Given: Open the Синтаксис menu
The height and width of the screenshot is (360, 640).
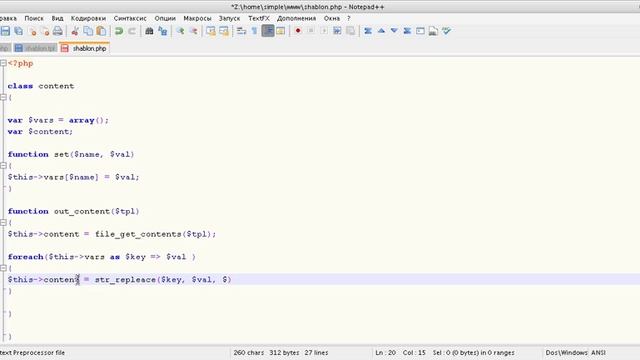Looking at the screenshot, I should (x=130, y=18).
